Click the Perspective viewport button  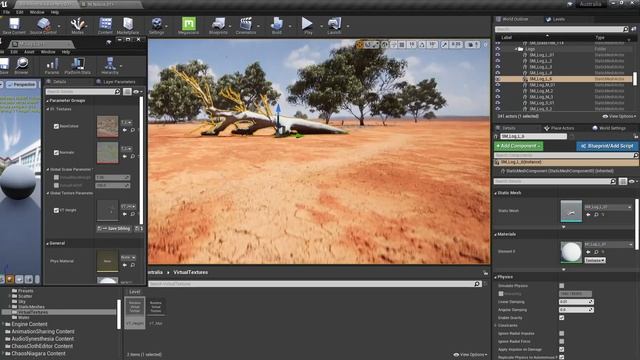coord(21,84)
